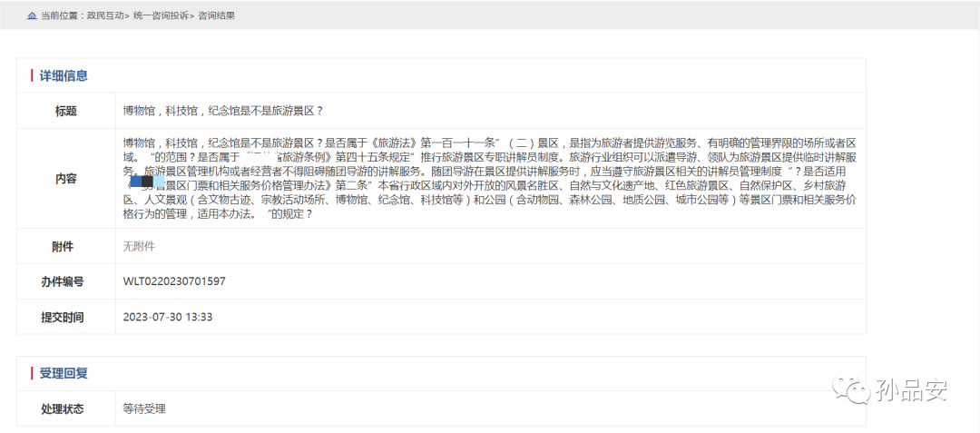Select the 标题 row label
This screenshot has height=433, width=980.
coord(65,111)
